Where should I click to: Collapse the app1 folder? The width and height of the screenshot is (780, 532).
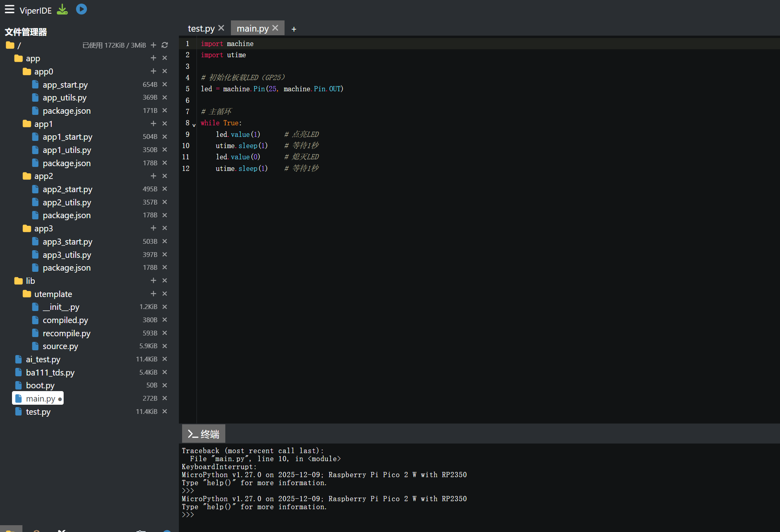[43, 124]
